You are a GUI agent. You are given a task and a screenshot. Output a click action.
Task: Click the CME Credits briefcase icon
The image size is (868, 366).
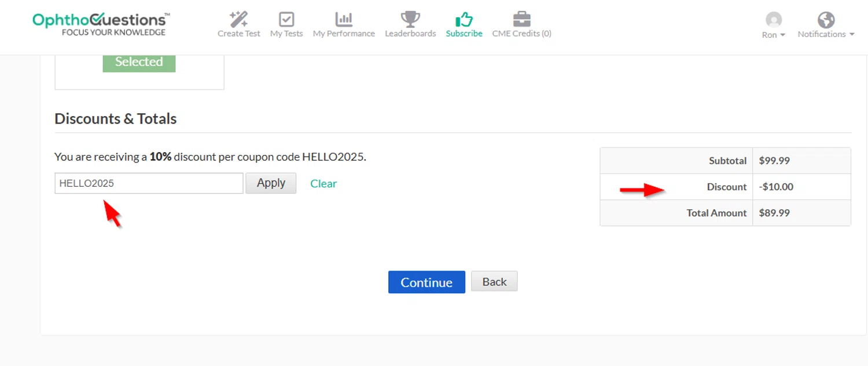521,19
